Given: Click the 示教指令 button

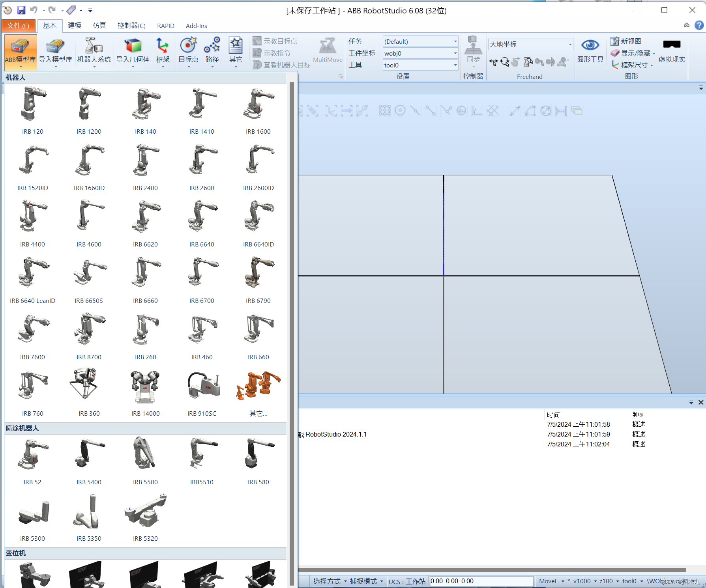Looking at the screenshot, I should tap(272, 53).
